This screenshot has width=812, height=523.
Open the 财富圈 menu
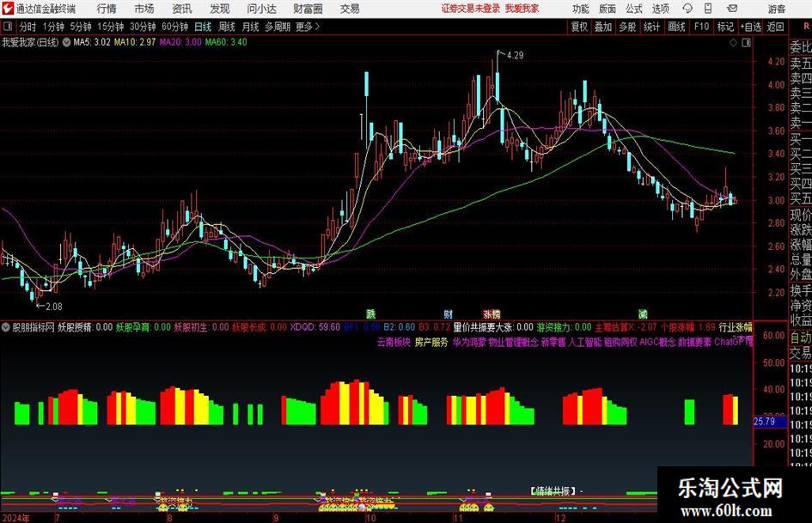pos(308,9)
